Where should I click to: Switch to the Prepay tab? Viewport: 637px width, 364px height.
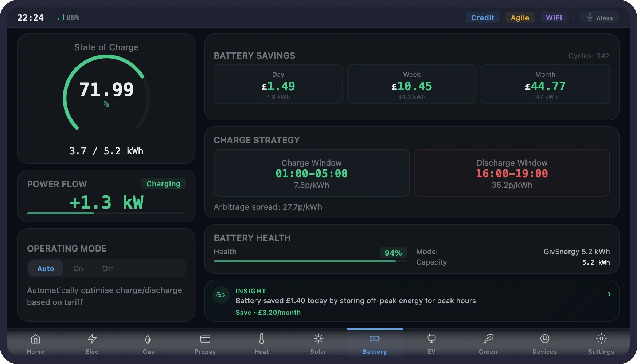(x=205, y=343)
